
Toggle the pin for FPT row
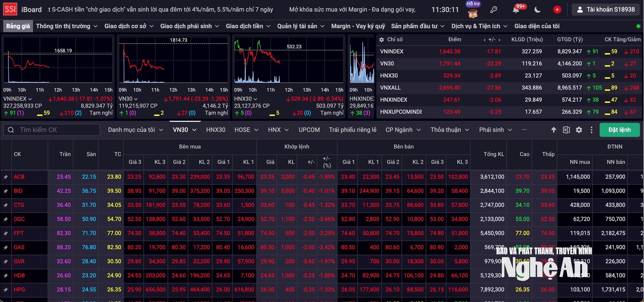point(5,233)
